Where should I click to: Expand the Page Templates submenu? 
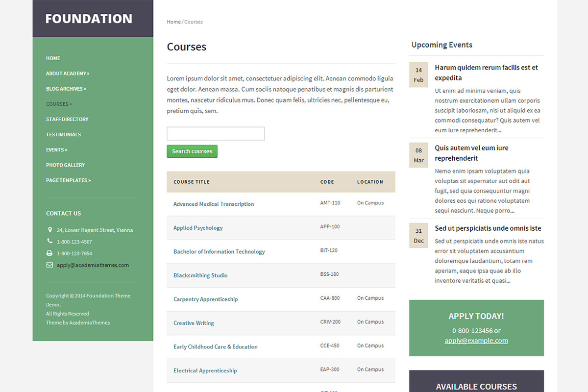point(68,180)
